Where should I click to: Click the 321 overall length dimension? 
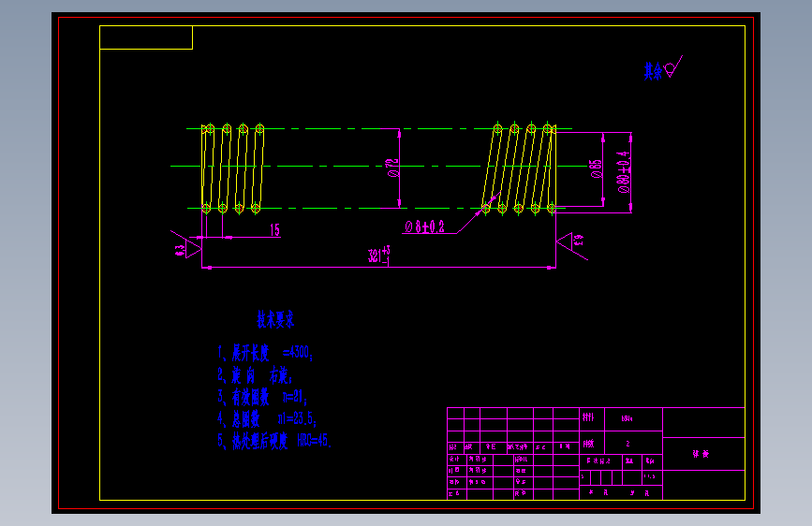point(379,255)
